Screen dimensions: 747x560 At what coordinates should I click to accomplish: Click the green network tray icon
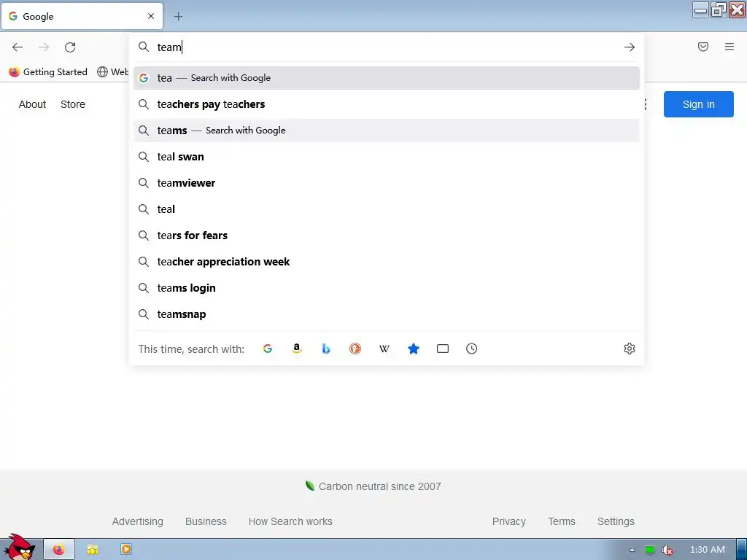pos(650,550)
